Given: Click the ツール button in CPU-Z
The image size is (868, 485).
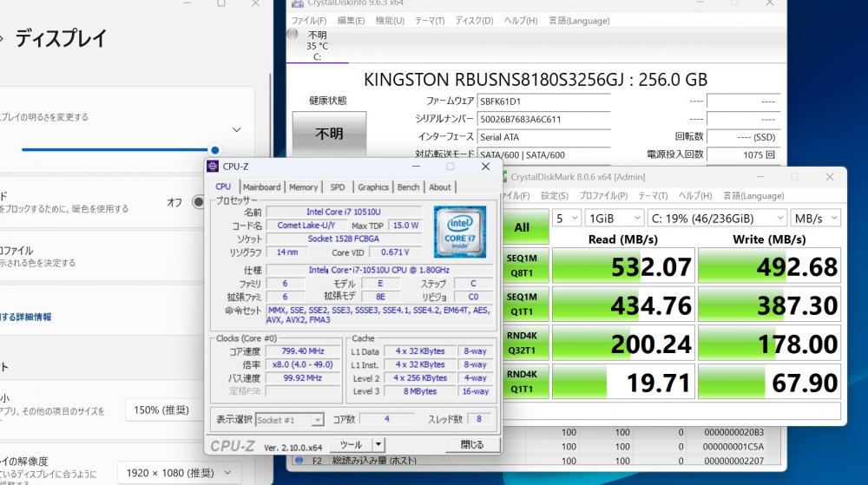Looking at the screenshot, I should click(352, 444).
